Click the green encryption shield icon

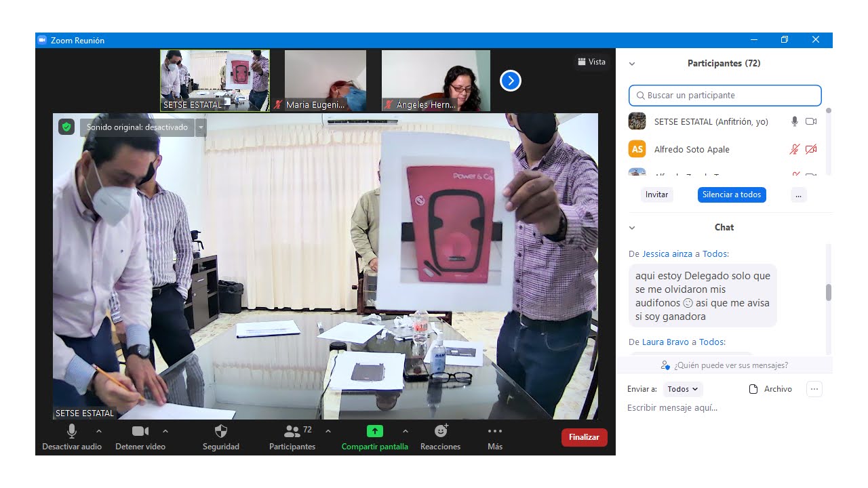tap(66, 127)
